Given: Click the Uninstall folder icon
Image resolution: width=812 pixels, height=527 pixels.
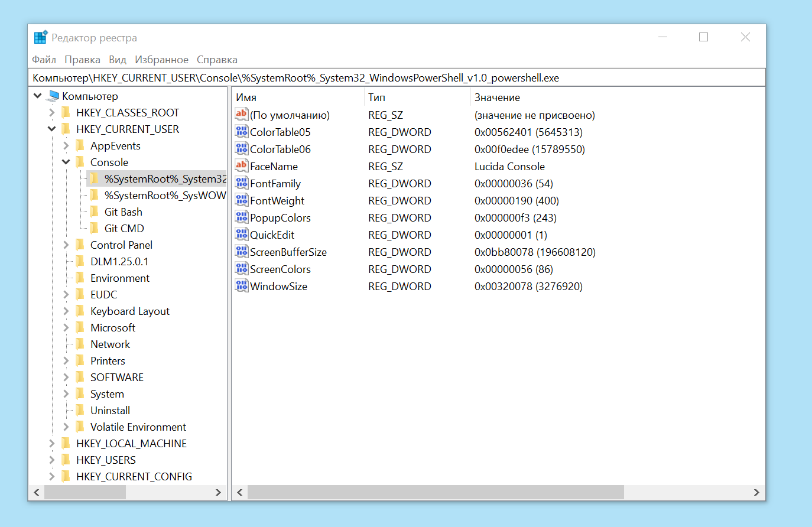Looking at the screenshot, I should click(80, 410).
